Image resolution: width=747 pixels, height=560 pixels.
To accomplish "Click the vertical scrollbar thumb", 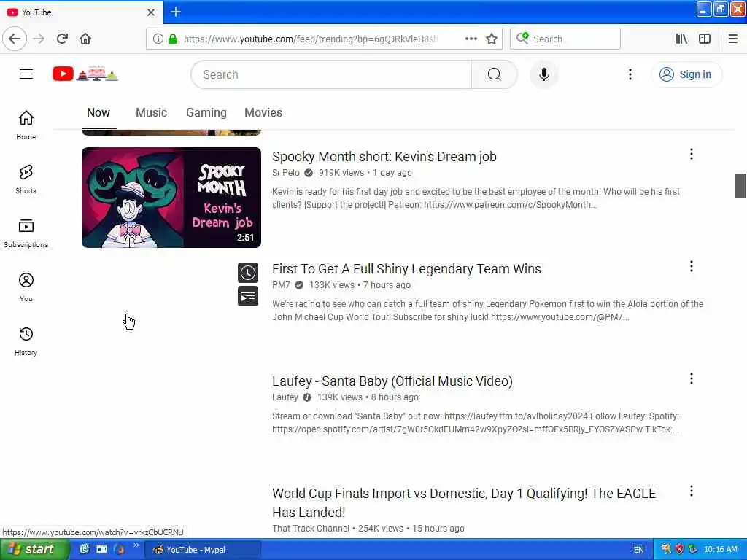I will pyautogui.click(x=740, y=186).
